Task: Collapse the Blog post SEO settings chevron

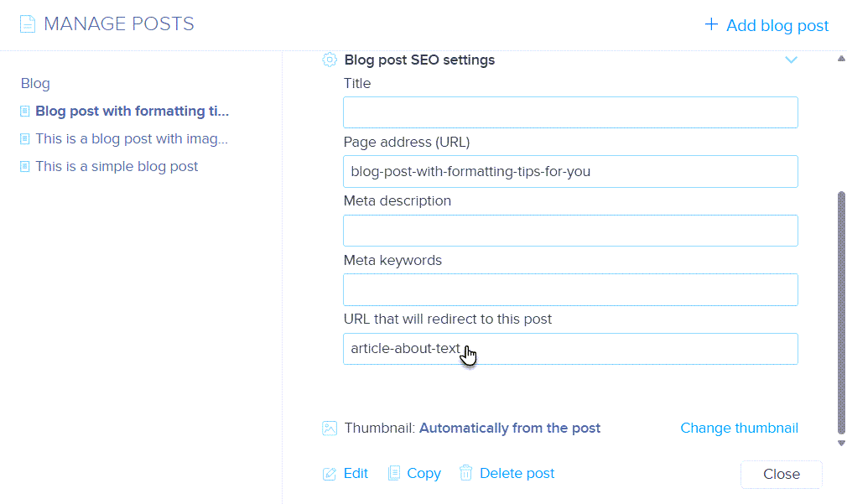Action: click(x=791, y=60)
